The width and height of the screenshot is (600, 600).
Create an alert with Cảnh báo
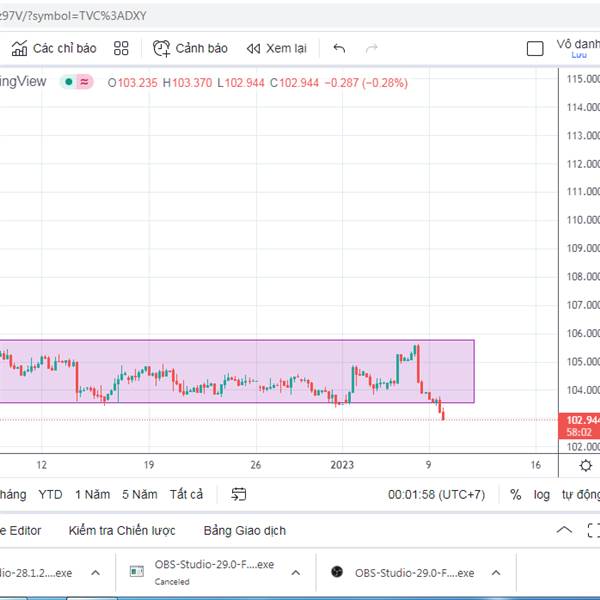coord(190,48)
